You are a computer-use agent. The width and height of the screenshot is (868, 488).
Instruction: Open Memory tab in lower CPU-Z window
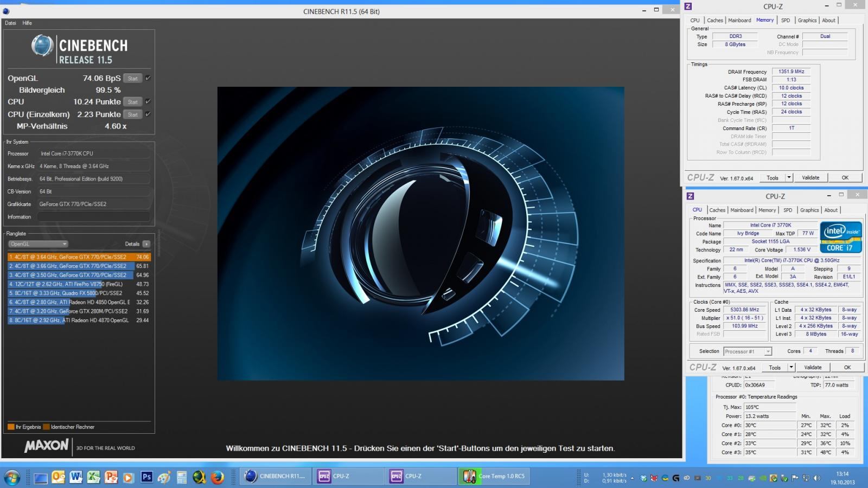767,210
